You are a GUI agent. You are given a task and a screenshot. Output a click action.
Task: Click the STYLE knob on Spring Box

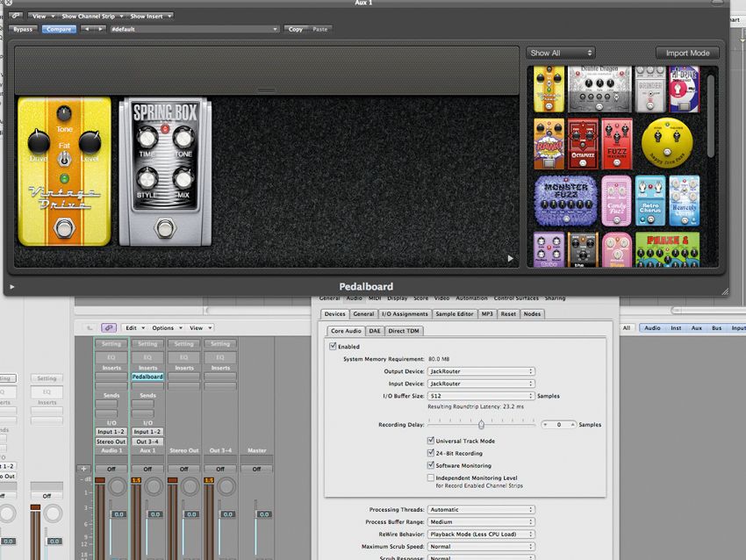147,179
